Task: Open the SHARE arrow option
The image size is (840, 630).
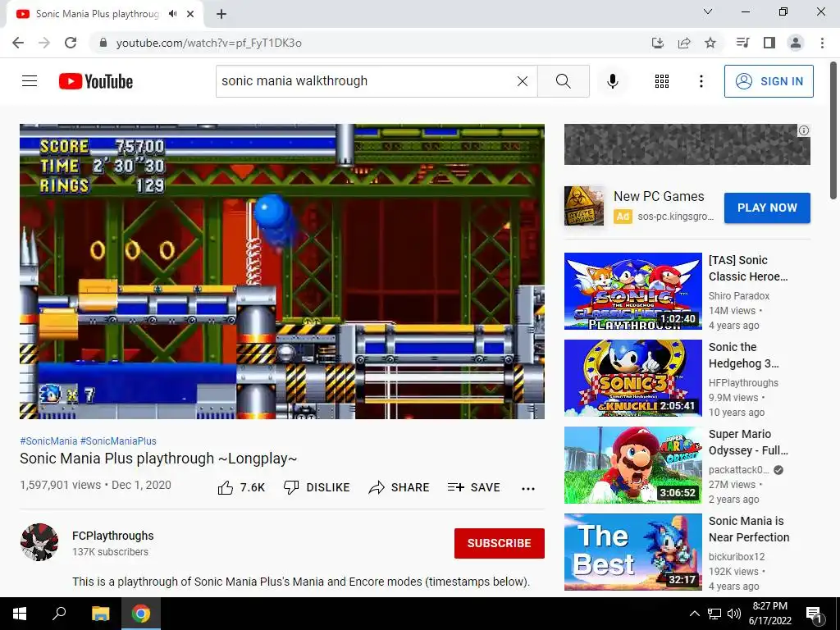Action: [x=399, y=487]
